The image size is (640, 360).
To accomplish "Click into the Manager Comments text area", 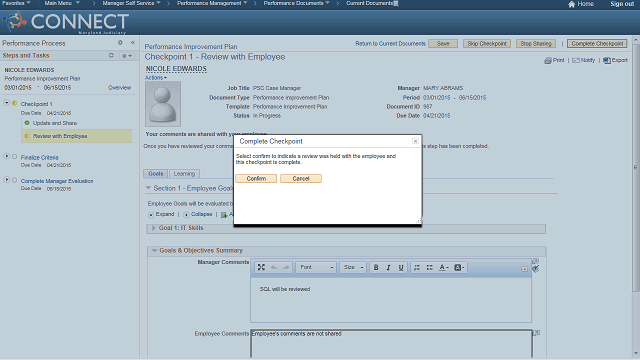I will (x=391, y=300).
